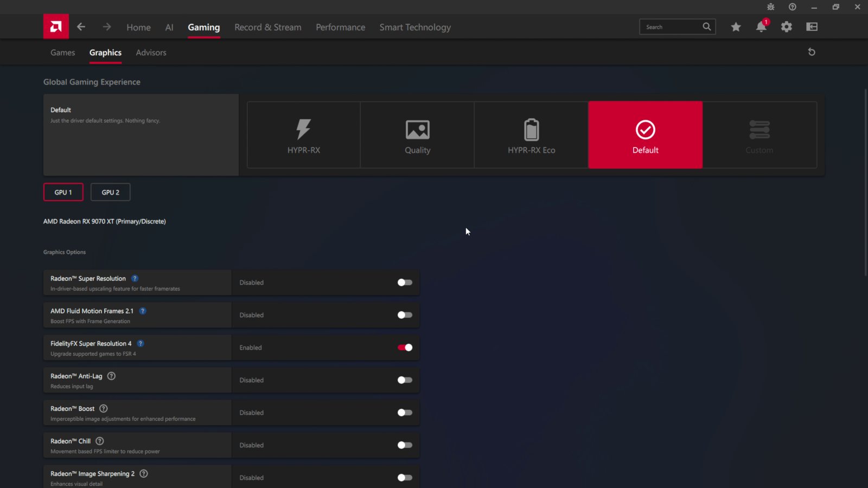Open notifications bell icon
Screen dimensions: 868x488
[761, 27]
